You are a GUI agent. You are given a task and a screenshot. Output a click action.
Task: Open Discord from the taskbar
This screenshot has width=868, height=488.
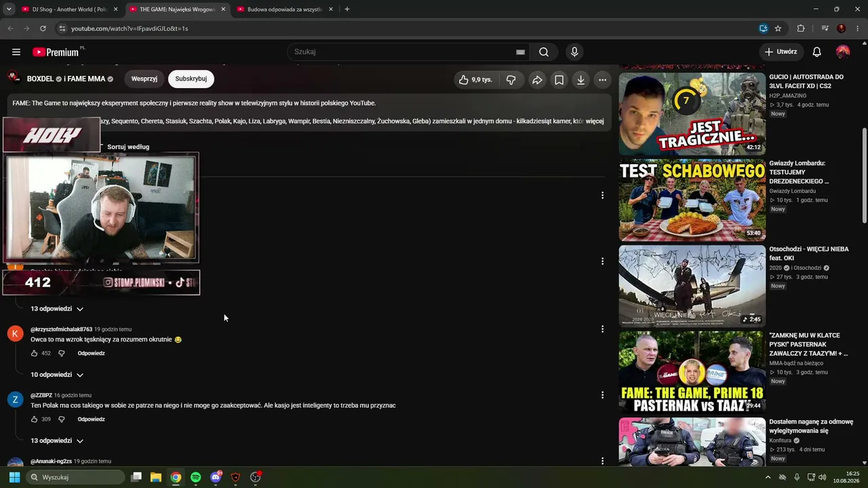(216, 477)
